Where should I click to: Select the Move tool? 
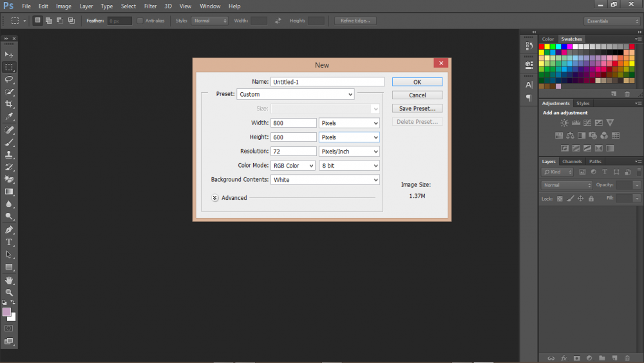pyautogui.click(x=9, y=54)
